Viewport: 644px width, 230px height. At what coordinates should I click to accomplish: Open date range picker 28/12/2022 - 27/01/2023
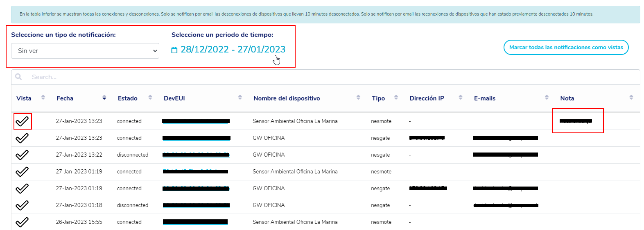click(233, 50)
